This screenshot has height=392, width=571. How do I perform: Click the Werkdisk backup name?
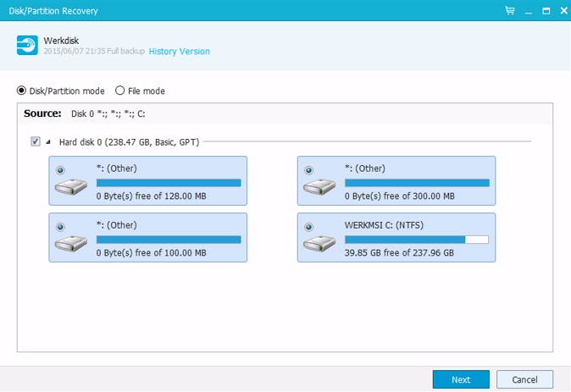(x=61, y=41)
